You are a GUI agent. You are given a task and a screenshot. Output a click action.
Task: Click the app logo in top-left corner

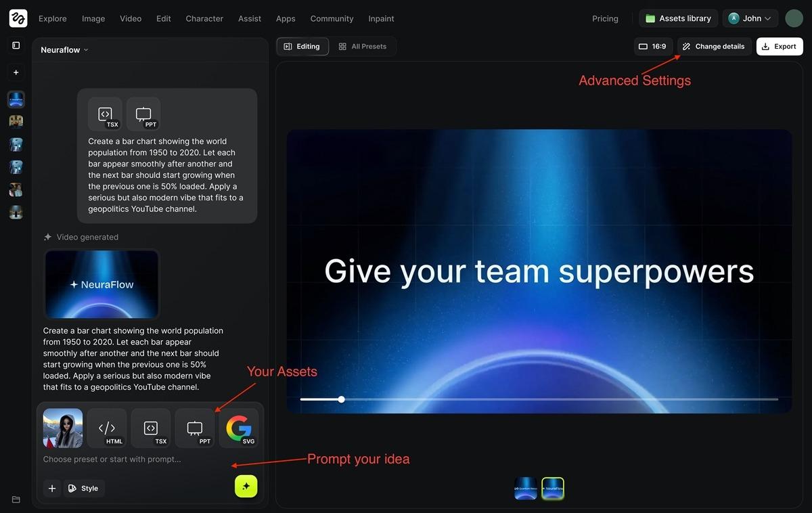tap(18, 18)
